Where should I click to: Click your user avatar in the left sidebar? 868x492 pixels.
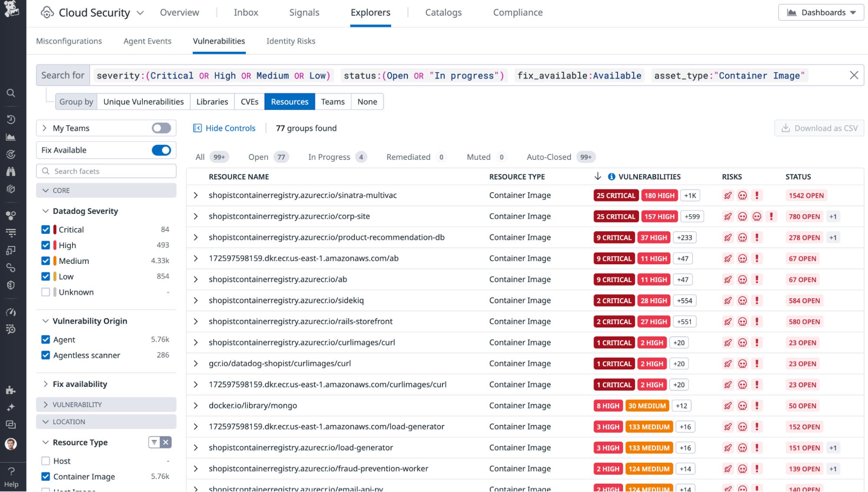pos(12,444)
